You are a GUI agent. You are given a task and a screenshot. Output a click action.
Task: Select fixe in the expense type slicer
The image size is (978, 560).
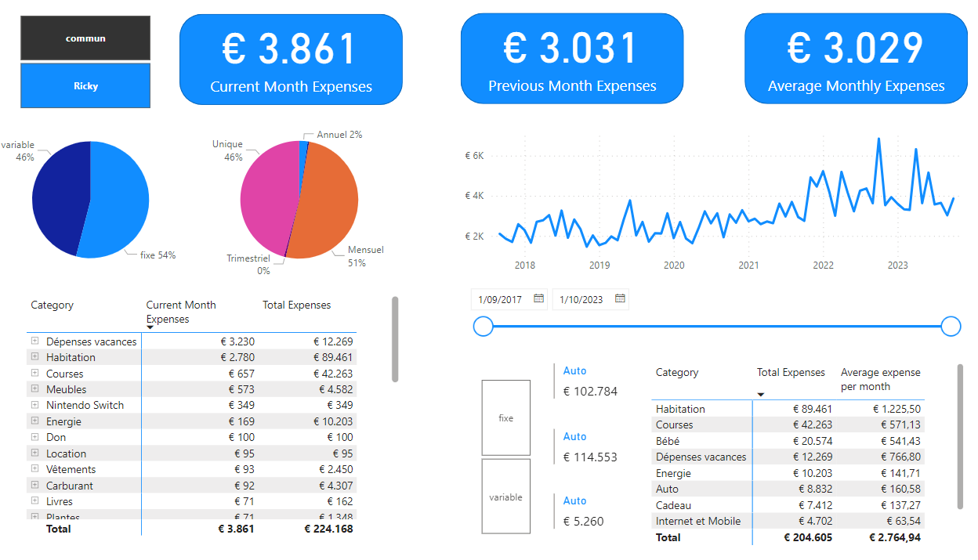[x=506, y=418]
